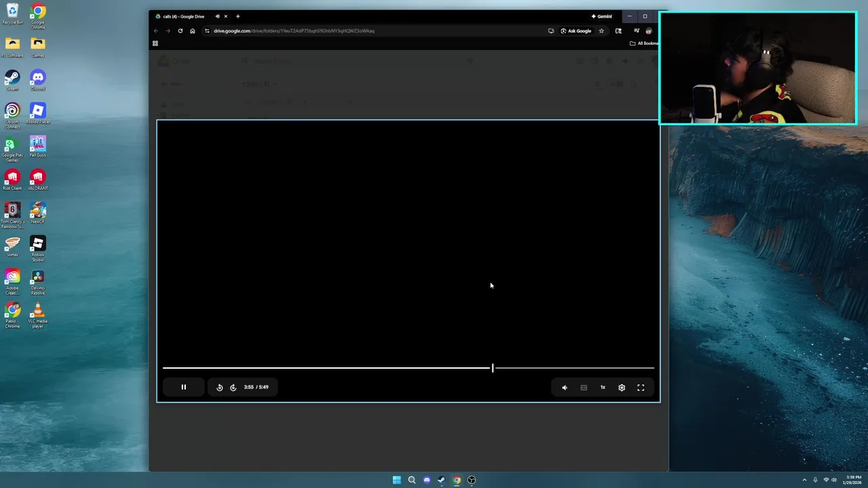Launch Ubisoft Connect desktop icon

(12, 115)
